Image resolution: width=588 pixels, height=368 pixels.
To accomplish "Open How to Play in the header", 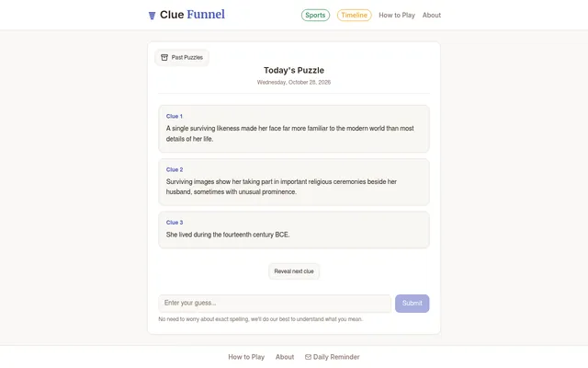I will [x=397, y=15].
